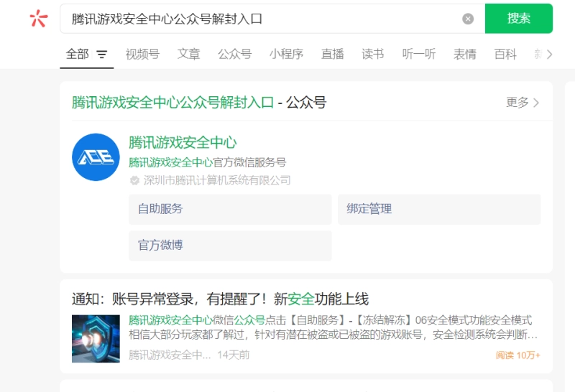Open the 官方微博 menu button

[230, 246]
